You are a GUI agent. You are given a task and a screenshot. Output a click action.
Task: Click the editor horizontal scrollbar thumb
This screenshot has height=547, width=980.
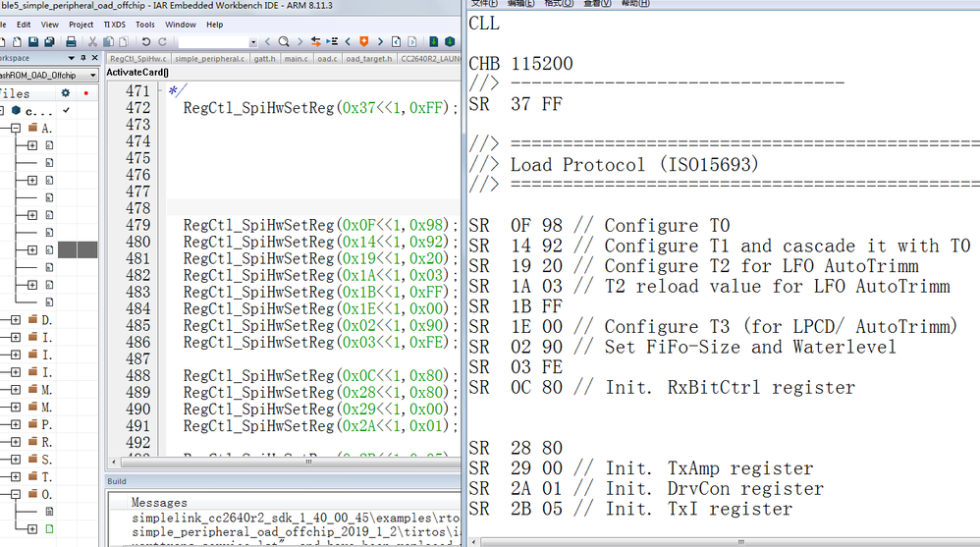click(308, 462)
